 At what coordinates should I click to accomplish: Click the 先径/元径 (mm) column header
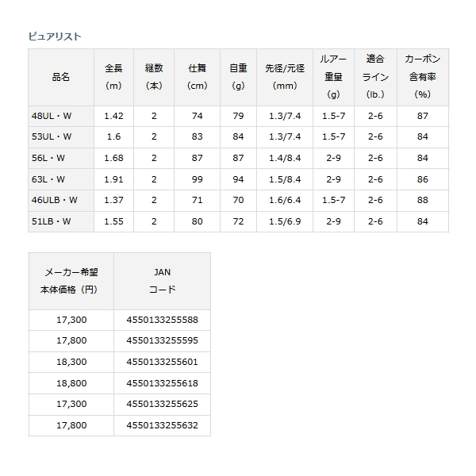285,77
